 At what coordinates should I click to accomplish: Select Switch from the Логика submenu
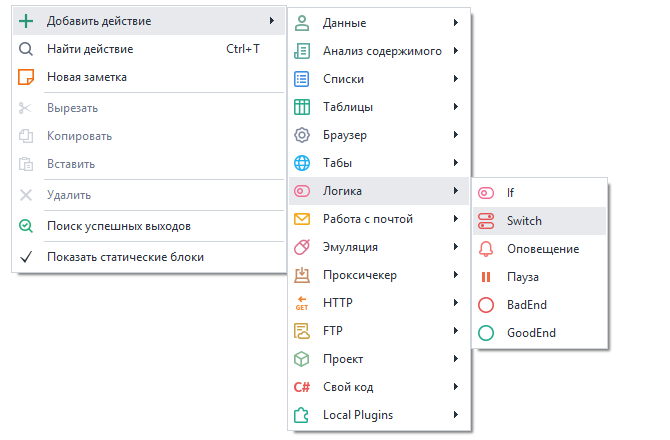pos(524,221)
